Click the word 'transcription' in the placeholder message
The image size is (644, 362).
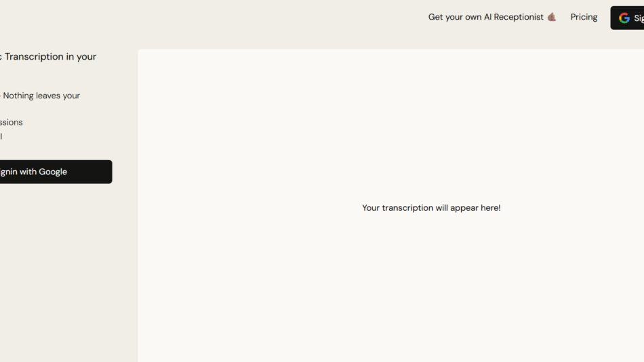click(407, 208)
